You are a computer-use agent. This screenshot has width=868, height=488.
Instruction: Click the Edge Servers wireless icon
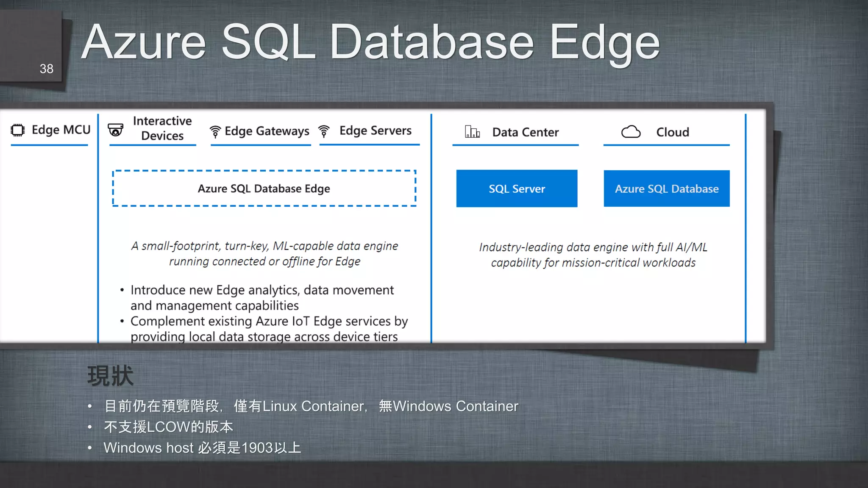(324, 131)
